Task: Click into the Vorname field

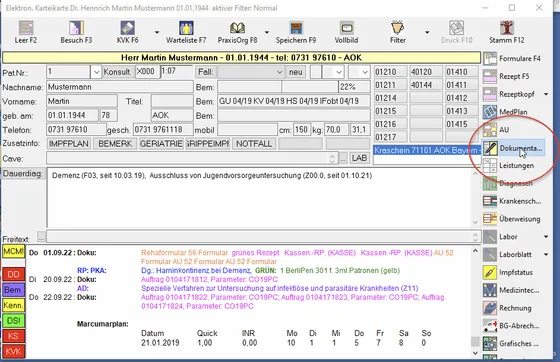Action: pos(82,101)
